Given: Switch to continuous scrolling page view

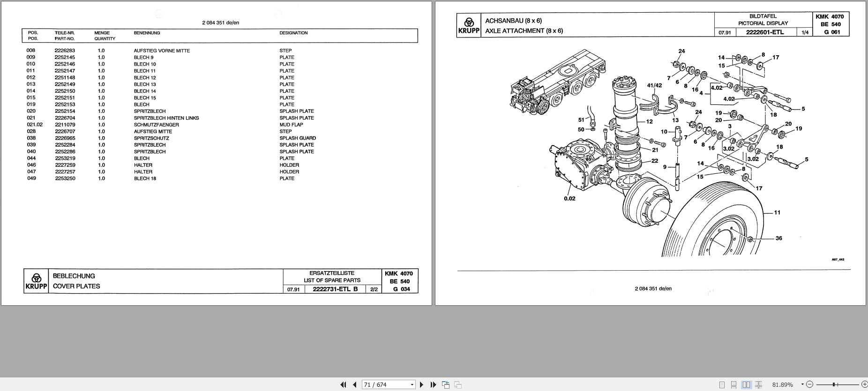Looking at the screenshot, I should point(734,384).
